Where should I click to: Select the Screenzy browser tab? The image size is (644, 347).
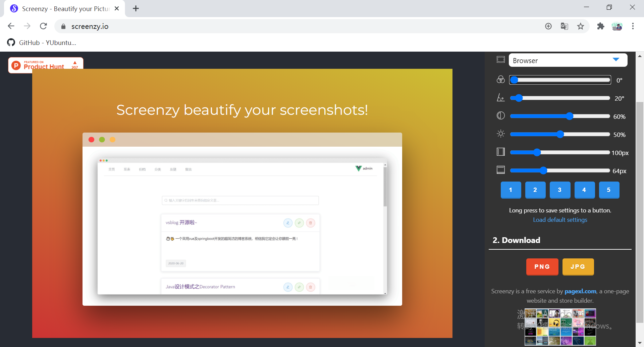[65, 9]
